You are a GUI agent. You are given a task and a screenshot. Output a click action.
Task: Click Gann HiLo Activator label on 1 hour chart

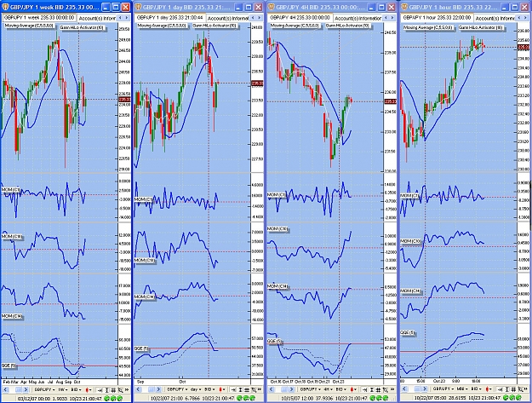pos(481,27)
